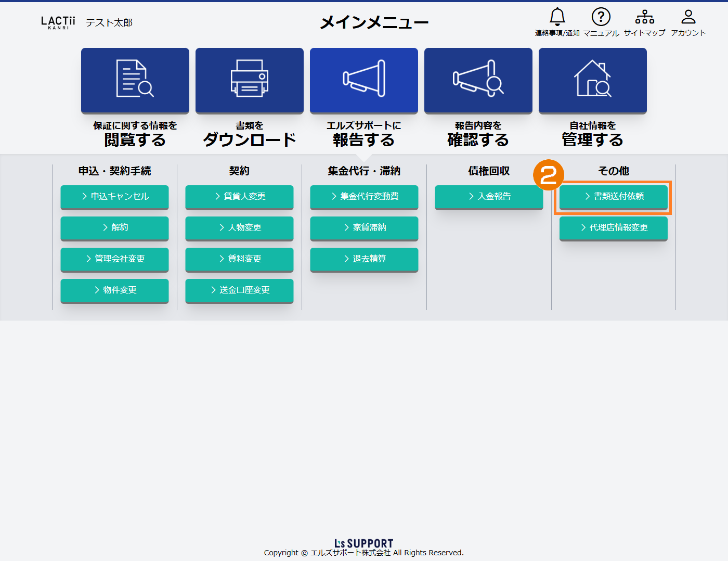Viewport: 728px width, 561px height.
Task: Open the manual question mark icon
Action: coord(601,17)
